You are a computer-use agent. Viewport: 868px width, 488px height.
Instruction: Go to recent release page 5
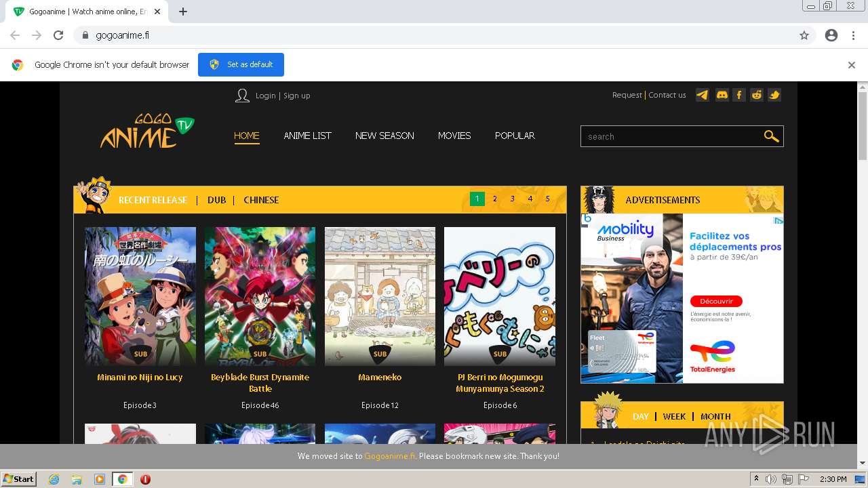point(548,199)
